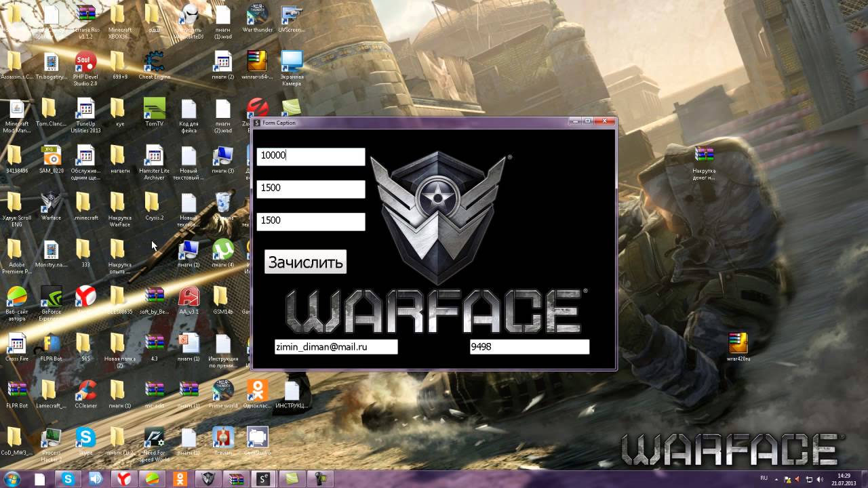
Task: Open Need For Speed World shortcut
Action: 154,444
